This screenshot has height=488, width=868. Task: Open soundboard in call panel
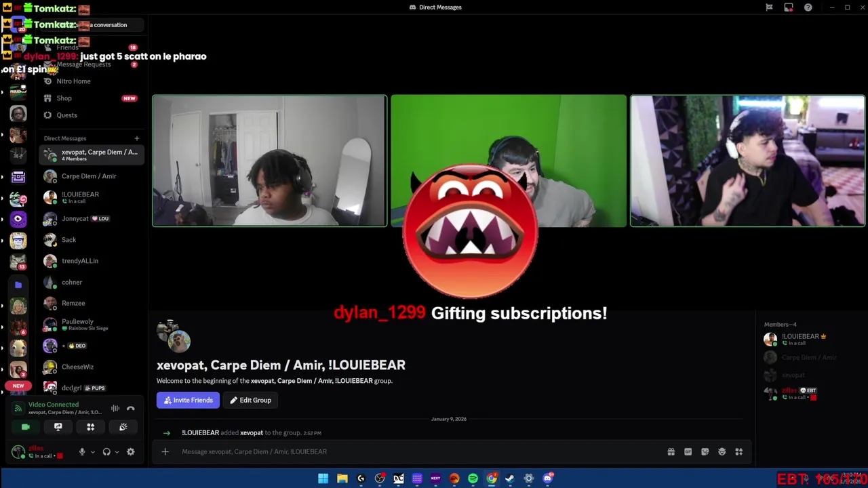(x=123, y=427)
